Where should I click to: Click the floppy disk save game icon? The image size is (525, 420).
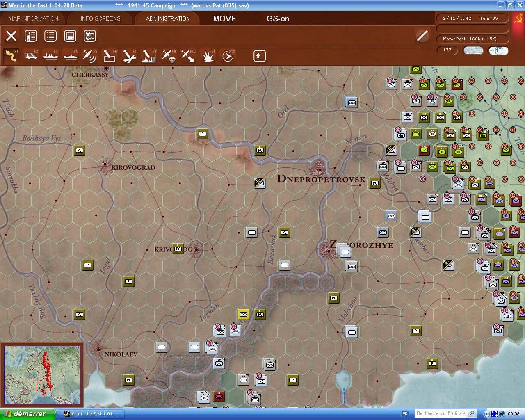coord(70,36)
